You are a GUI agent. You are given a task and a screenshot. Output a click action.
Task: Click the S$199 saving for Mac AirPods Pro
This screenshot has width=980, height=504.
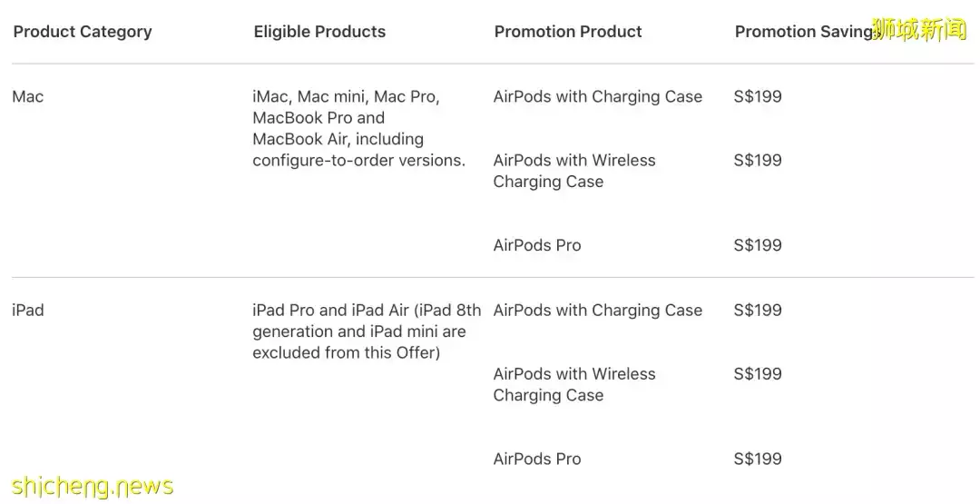coord(757,245)
